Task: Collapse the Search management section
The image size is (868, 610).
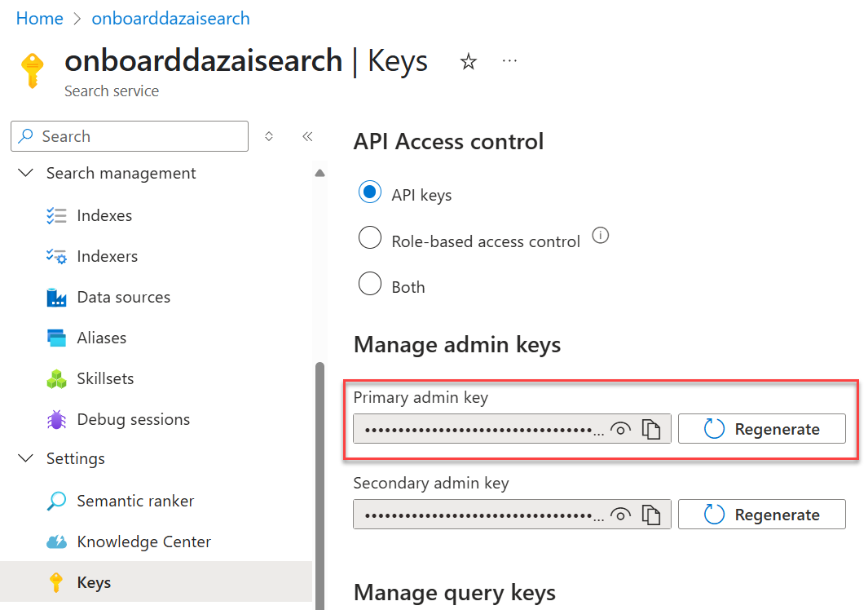Action: (25, 173)
